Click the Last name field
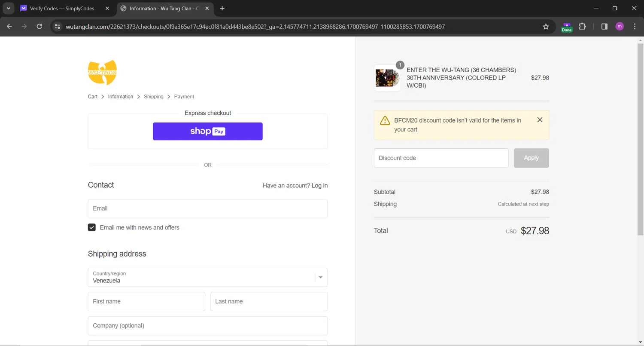 (x=269, y=302)
